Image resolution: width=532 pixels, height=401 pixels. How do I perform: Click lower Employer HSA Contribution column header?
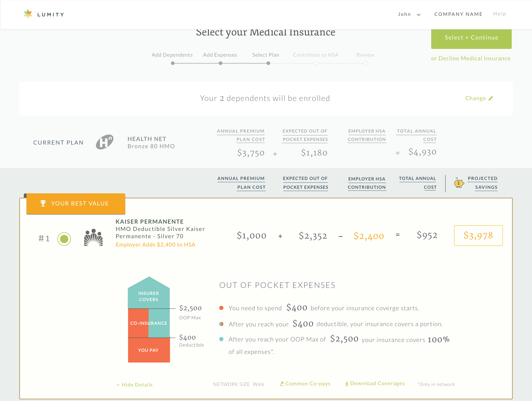pos(367,183)
